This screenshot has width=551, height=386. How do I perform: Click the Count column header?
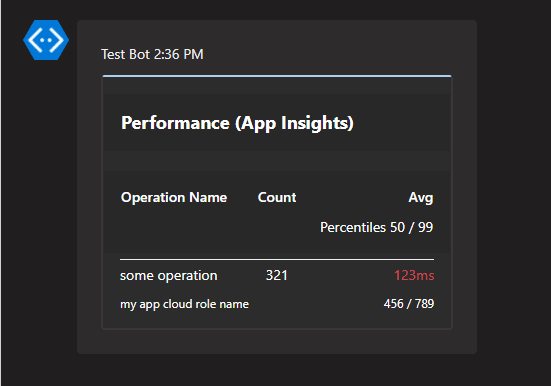pyautogui.click(x=277, y=198)
